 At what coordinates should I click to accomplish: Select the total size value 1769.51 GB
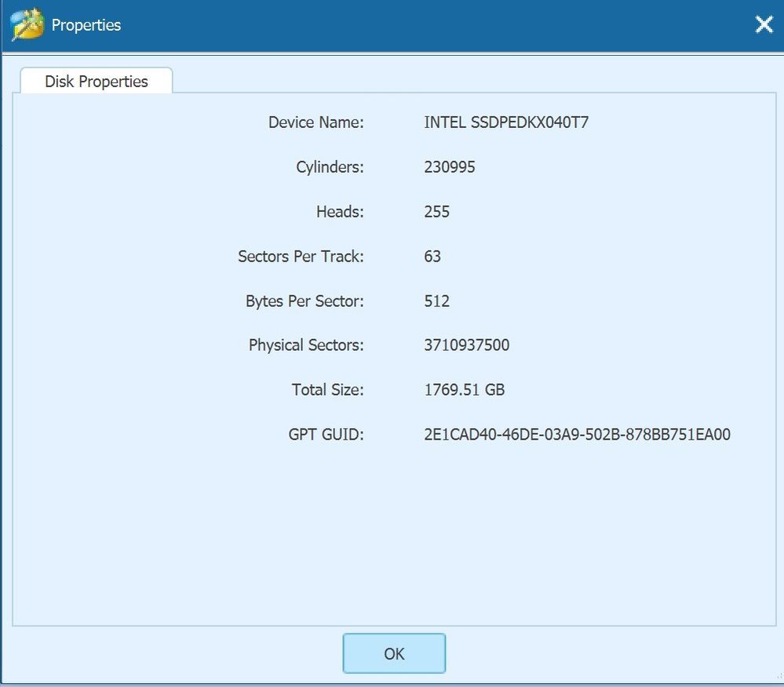tap(464, 390)
